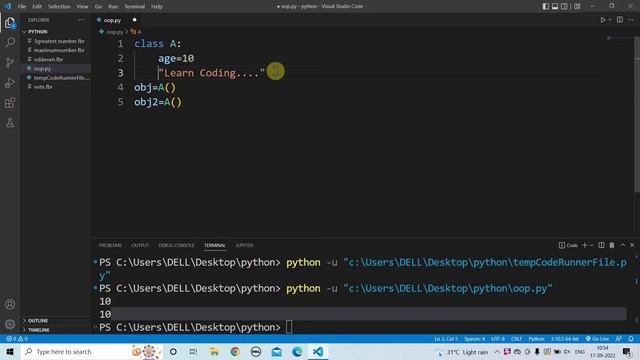The height and width of the screenshot is (360, 640).
Task: Open the Source Control view
Action: [x=10, y=62]
